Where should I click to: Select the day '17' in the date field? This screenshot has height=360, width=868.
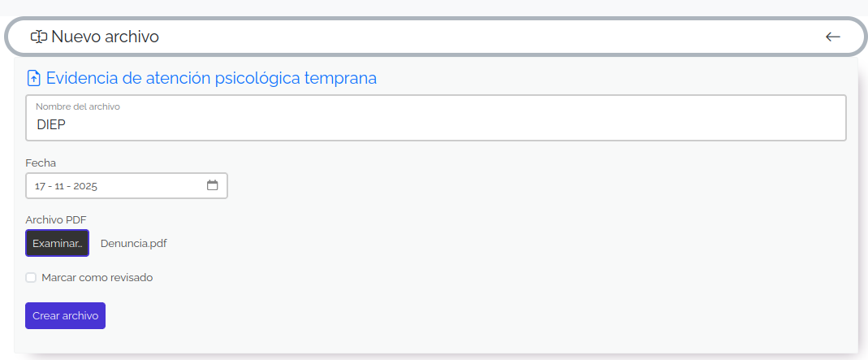(40, 186)
